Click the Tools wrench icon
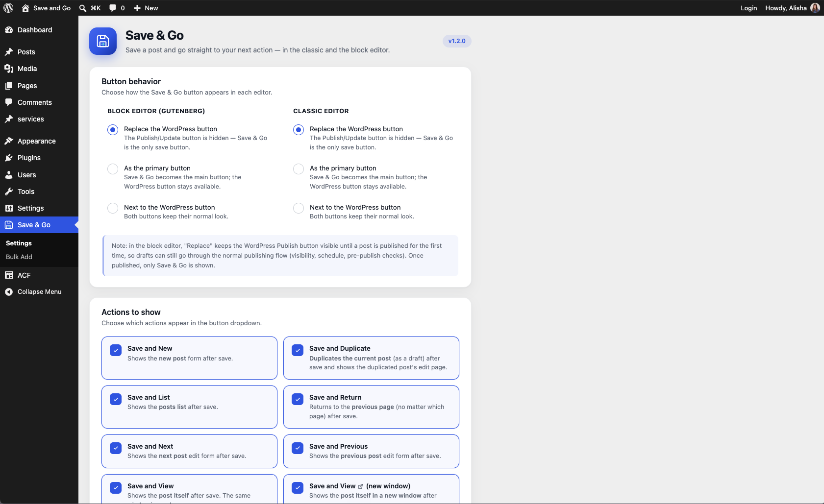Image resolution: width=824 pixels, height=504 pixels. point(9,192)
